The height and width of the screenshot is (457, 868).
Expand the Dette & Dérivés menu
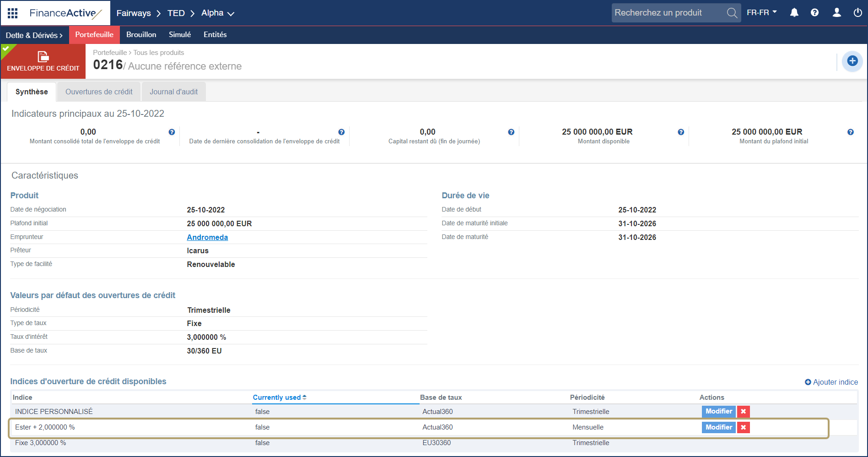point(34,35)
